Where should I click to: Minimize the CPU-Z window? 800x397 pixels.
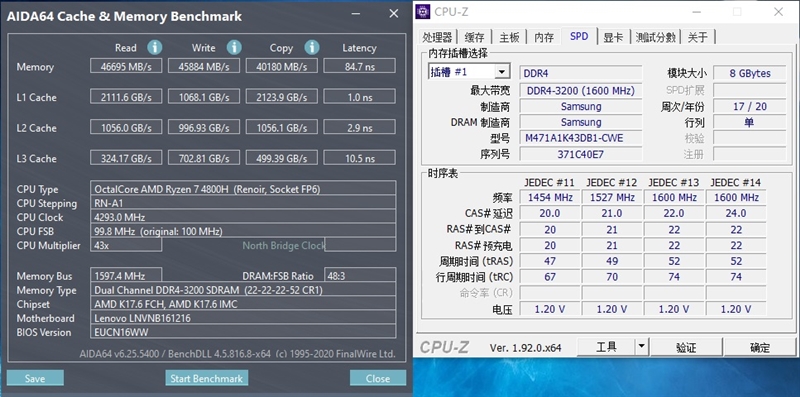tap(696, 12)
